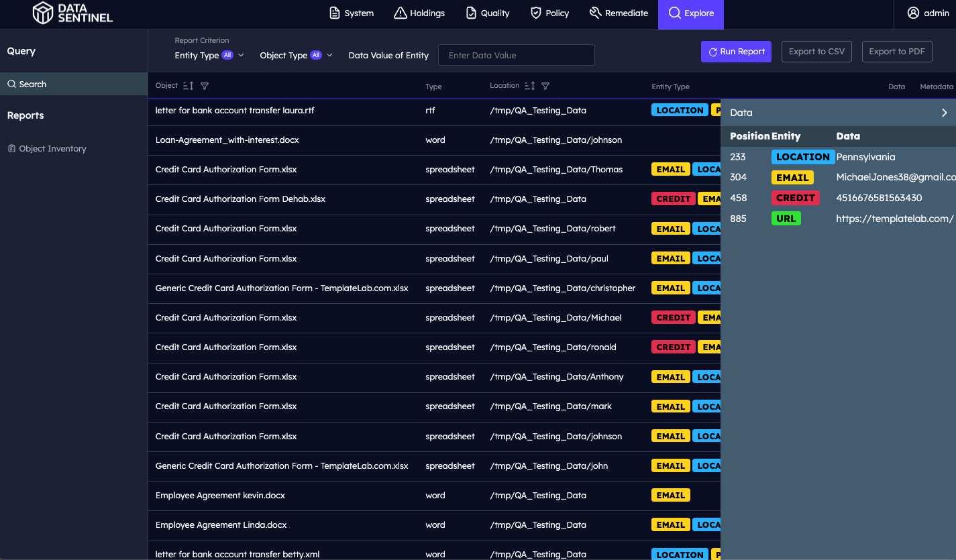Select the Explore tab
Image resolution: width=956 pixels, height=560 pixels.
coord(691,14)
